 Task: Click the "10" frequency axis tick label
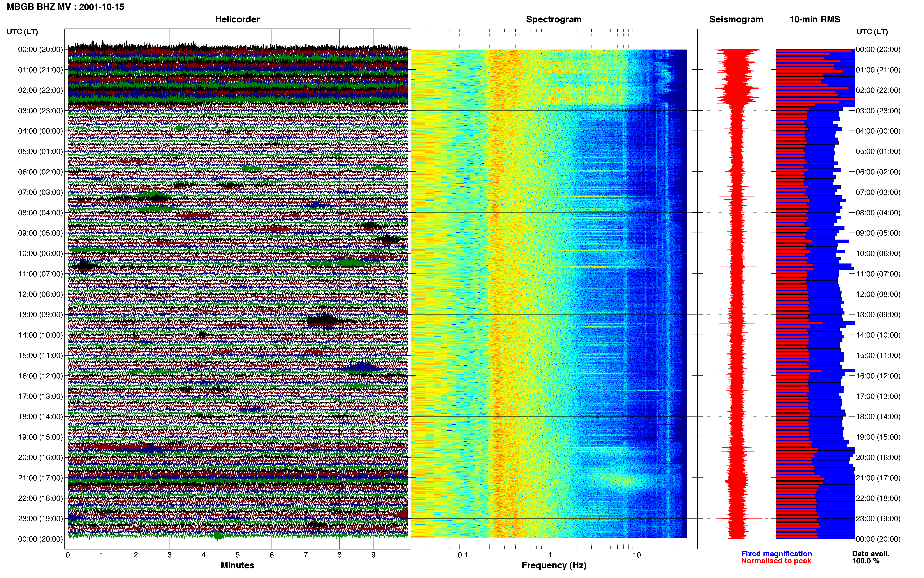coord(636,555)
